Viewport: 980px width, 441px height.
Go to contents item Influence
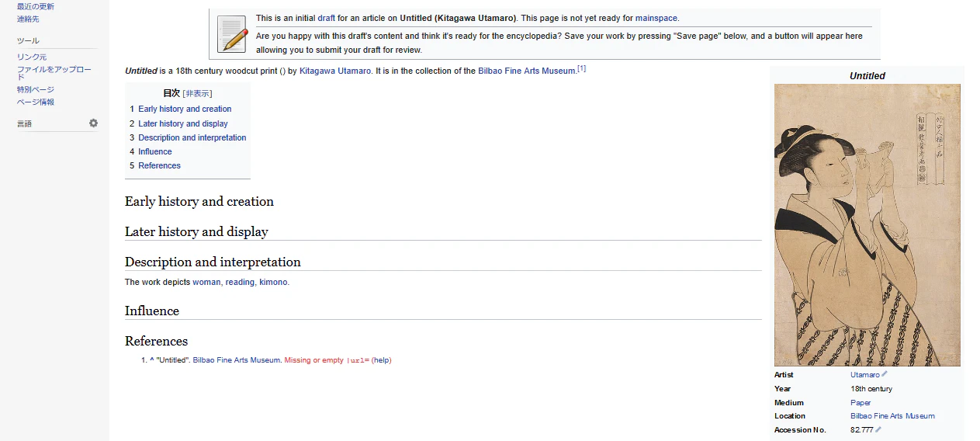[x=155, y=151]
